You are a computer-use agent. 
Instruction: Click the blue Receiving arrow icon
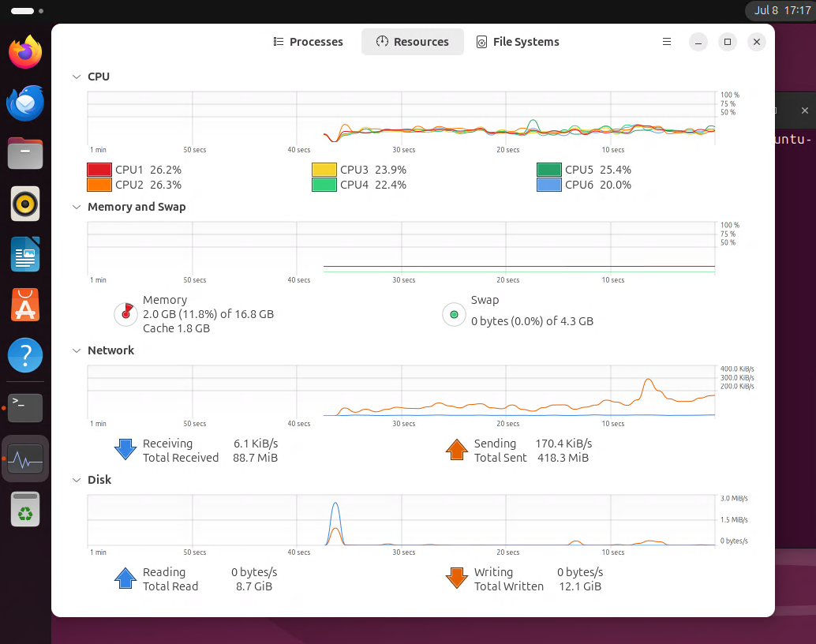[125, 450]
